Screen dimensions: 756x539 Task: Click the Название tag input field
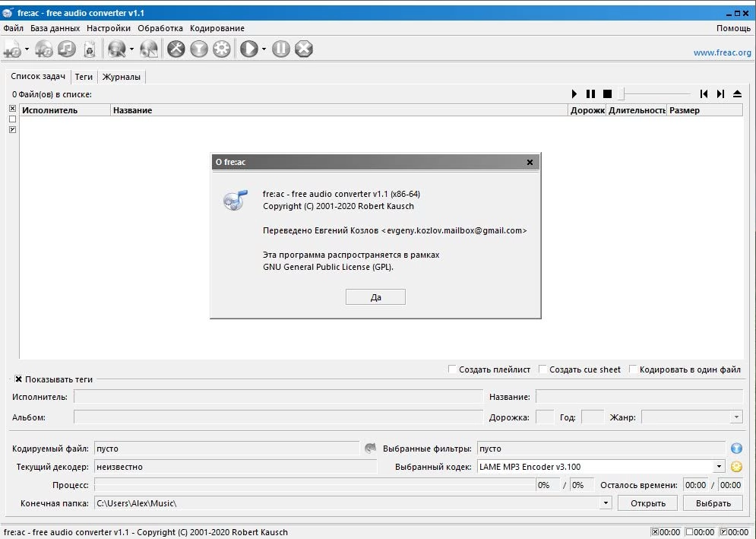pyautogui.click(x=639, y=397)
